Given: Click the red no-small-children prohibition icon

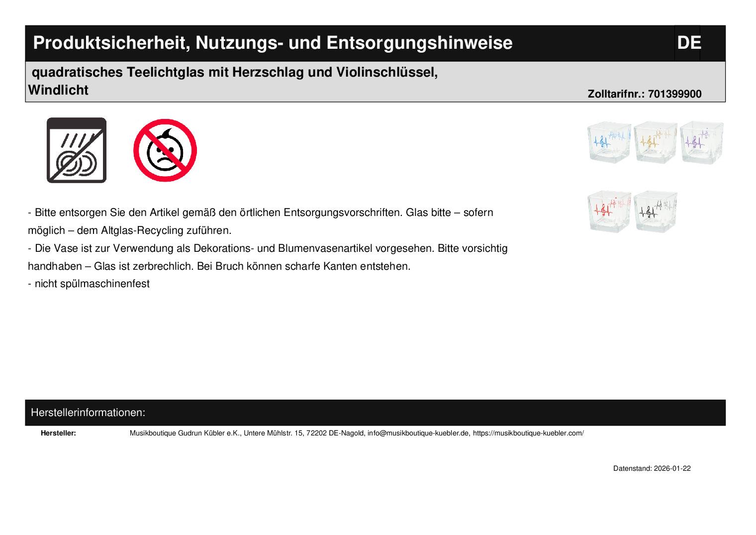Looking at the screenshot, I should coord(165,150).
